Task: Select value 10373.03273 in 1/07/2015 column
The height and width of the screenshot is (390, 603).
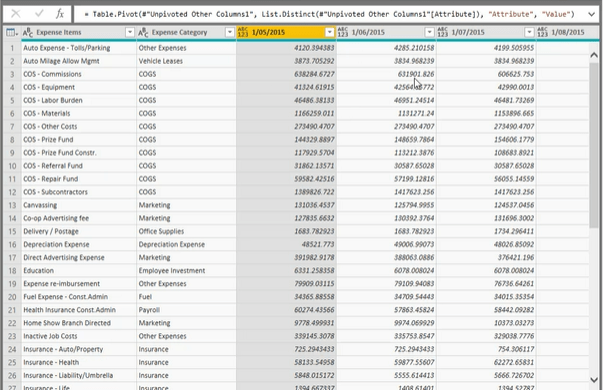Action: (486, 323)
